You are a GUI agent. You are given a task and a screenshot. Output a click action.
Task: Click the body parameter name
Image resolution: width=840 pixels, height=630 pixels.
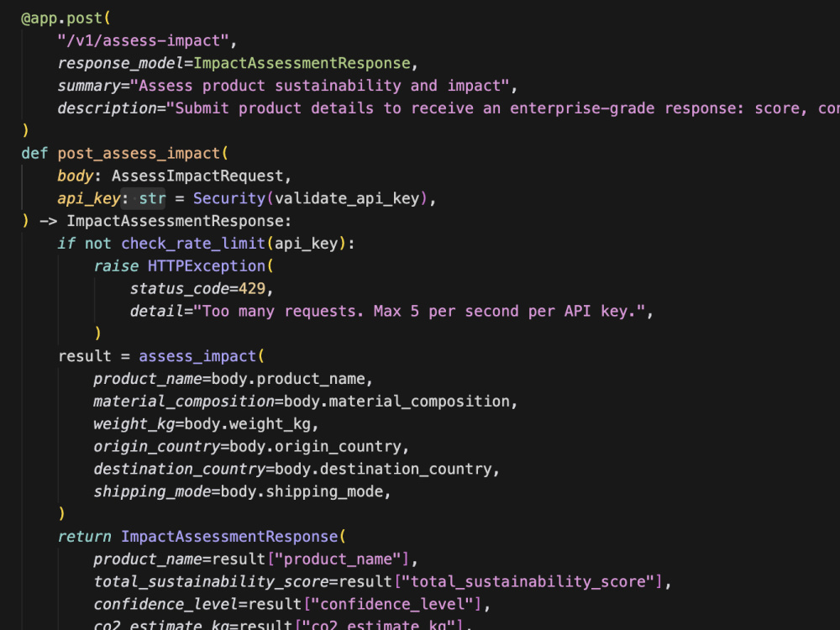[x=76, y=176]
